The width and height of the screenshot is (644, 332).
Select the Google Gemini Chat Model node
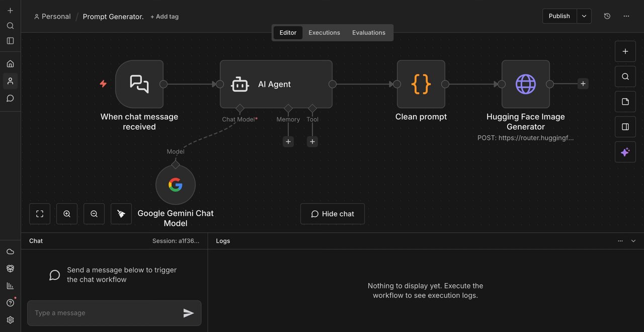(176, 185)
